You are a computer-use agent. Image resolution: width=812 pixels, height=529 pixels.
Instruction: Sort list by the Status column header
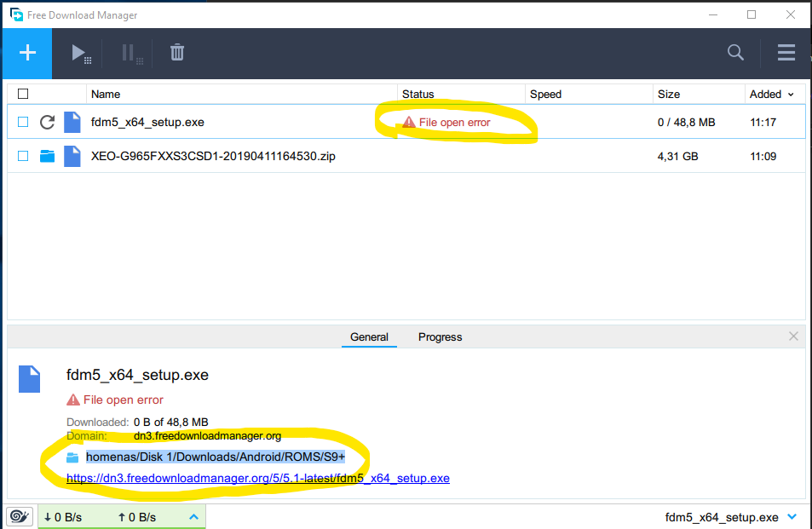point(418,95)
